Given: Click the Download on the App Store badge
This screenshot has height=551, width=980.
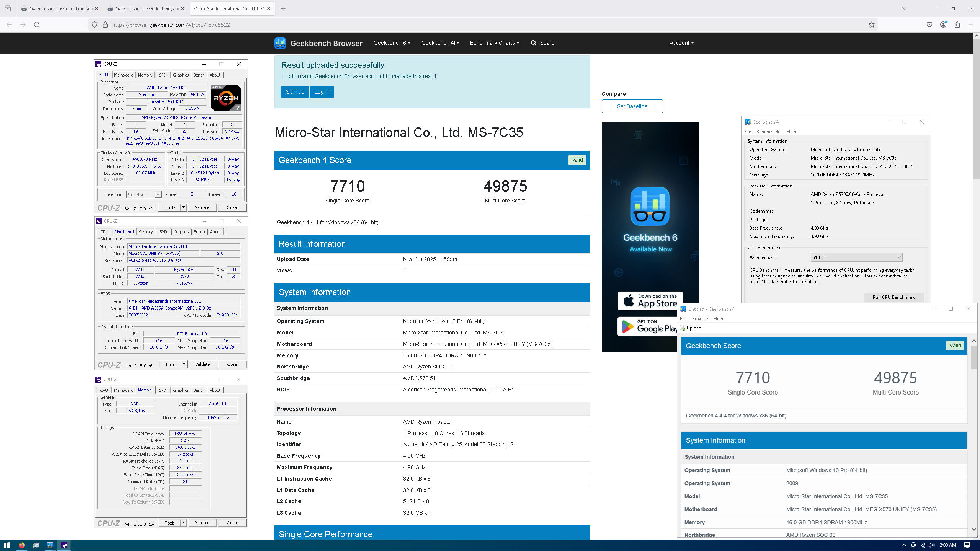Looking at the screenshot, I should coord(650,301).
